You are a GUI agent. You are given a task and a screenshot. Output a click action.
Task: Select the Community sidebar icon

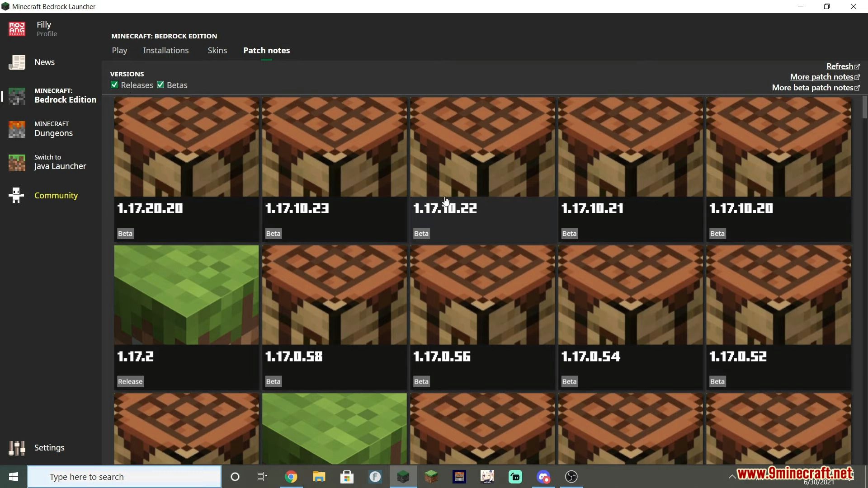click(17, 195)
